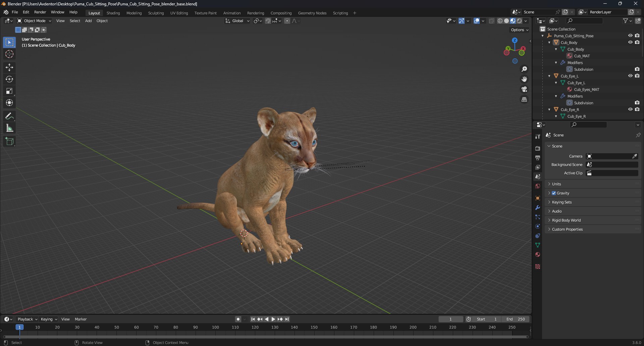This screenshot has width=644, height=346.
Task: Open the Render menu
Action: click(40, 12)
